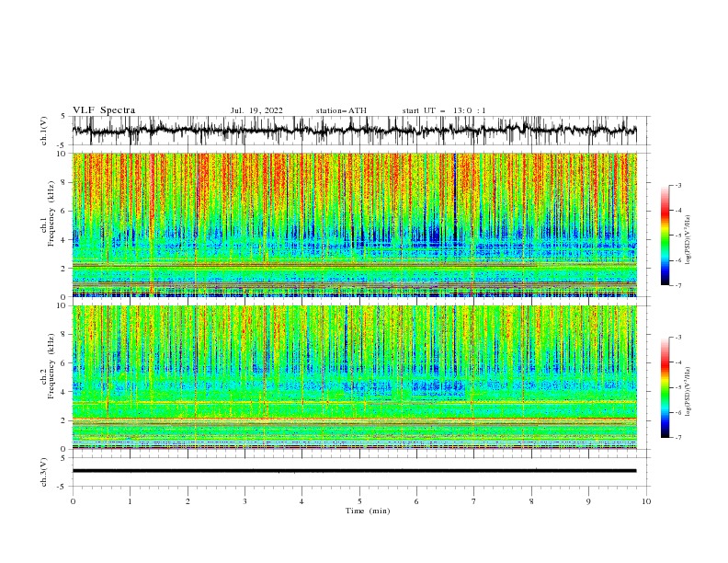Click the 'Time (min)' axis title
The height and width of the screenshot is (563, 728).
(x=368, y=511)
